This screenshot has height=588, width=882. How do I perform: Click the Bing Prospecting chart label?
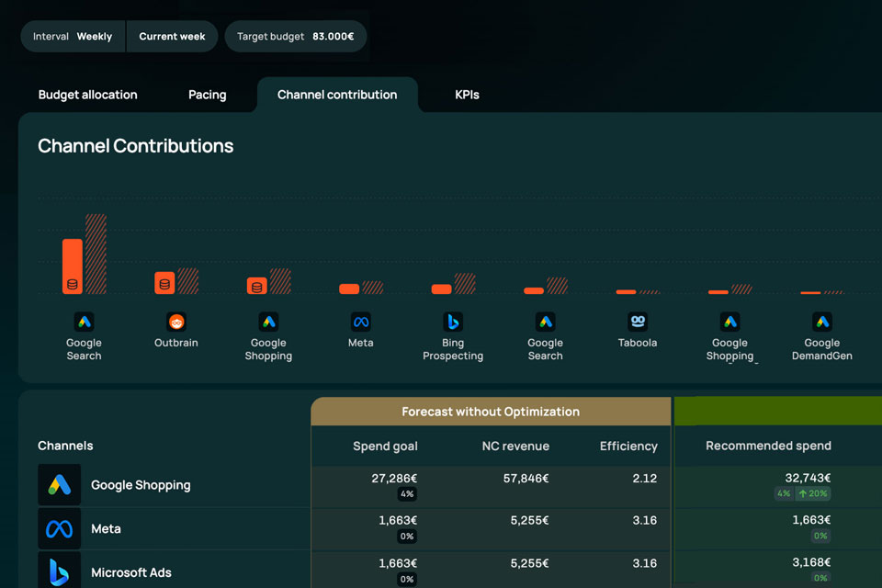coord(453,349)
